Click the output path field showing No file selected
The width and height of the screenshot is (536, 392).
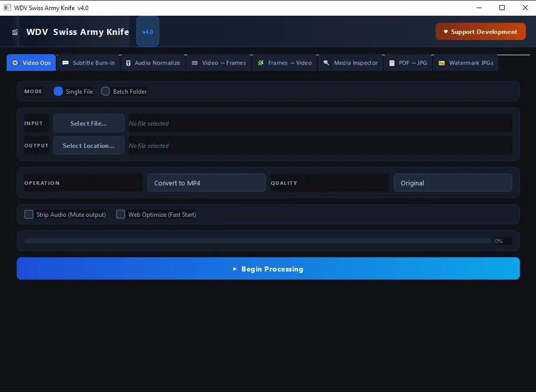(320, 145)
